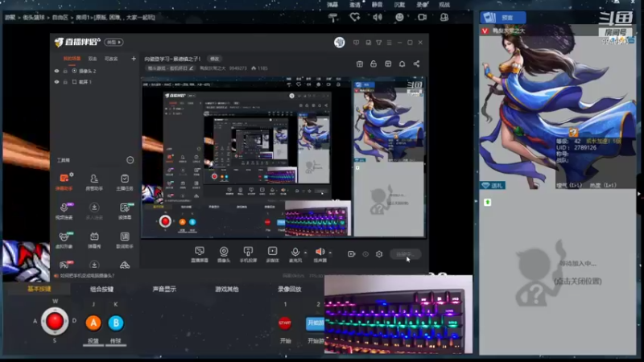Screen dimensions: 644x362
Task: Click the 录像 menu item in the top game bar
Action: [x=422, y=5]
